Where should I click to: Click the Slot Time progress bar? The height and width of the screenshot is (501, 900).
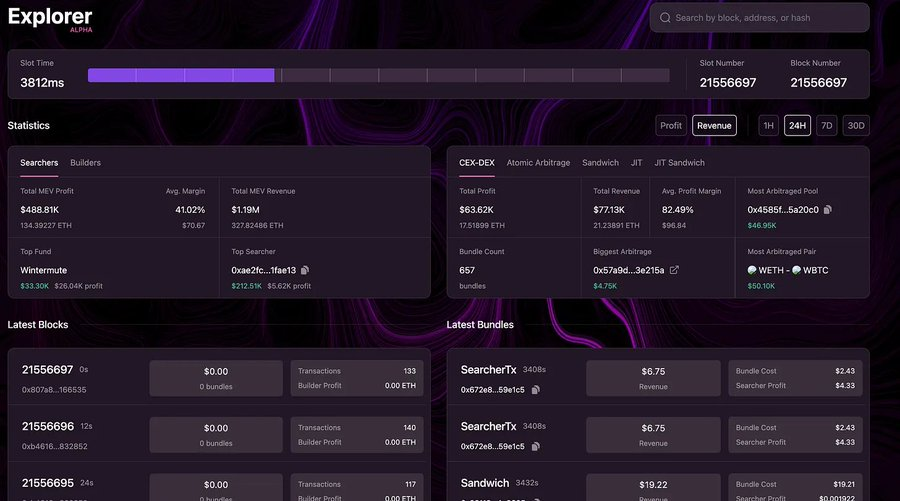(378, 75)
